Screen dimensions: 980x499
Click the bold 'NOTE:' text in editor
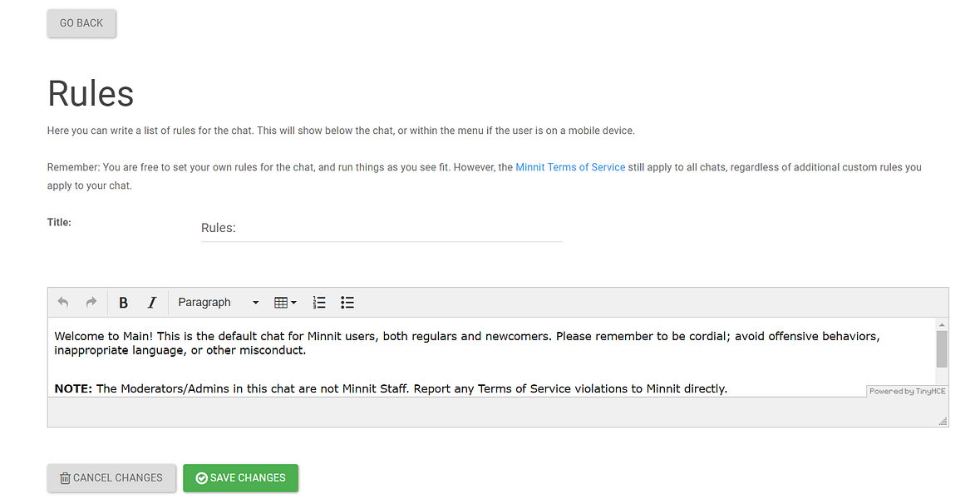(73, 389)
